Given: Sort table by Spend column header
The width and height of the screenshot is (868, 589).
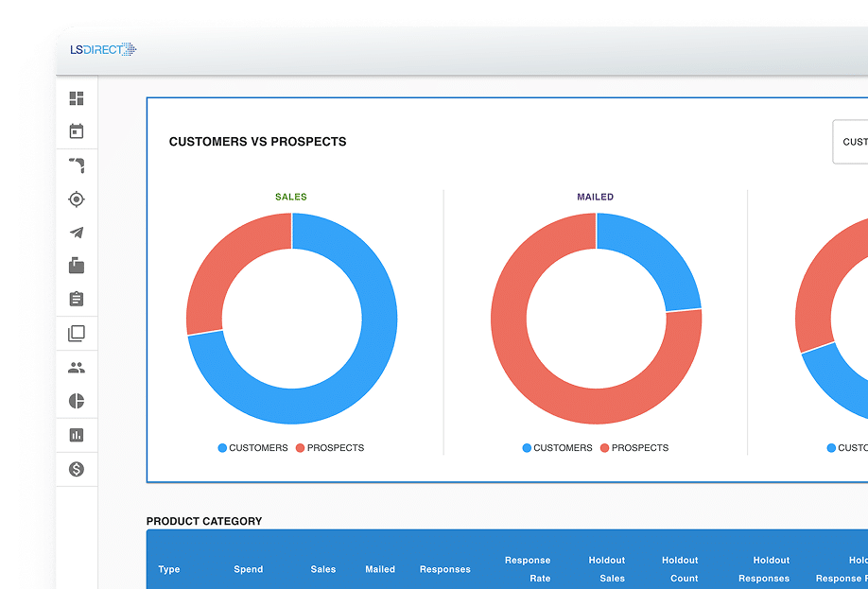Looking at the screenshot, I should coord(249,569).
